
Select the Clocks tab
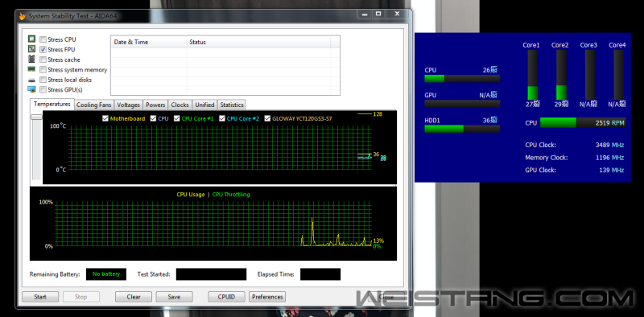click(180, 105)
